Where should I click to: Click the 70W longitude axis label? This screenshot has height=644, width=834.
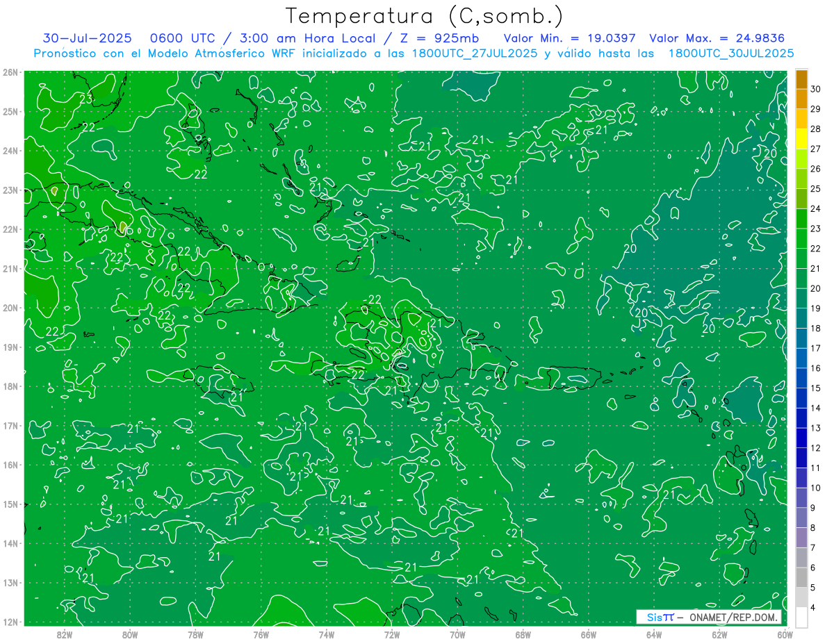[457, 634]
